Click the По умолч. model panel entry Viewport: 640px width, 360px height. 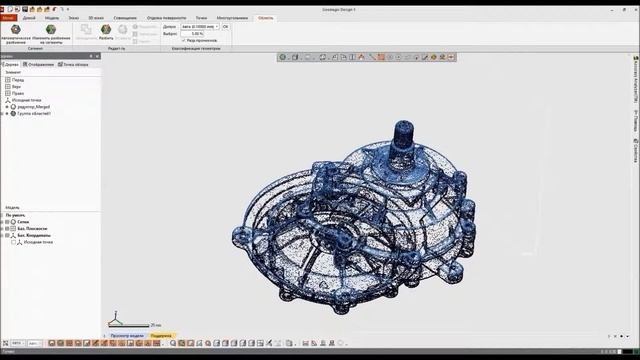pos(15,215)
